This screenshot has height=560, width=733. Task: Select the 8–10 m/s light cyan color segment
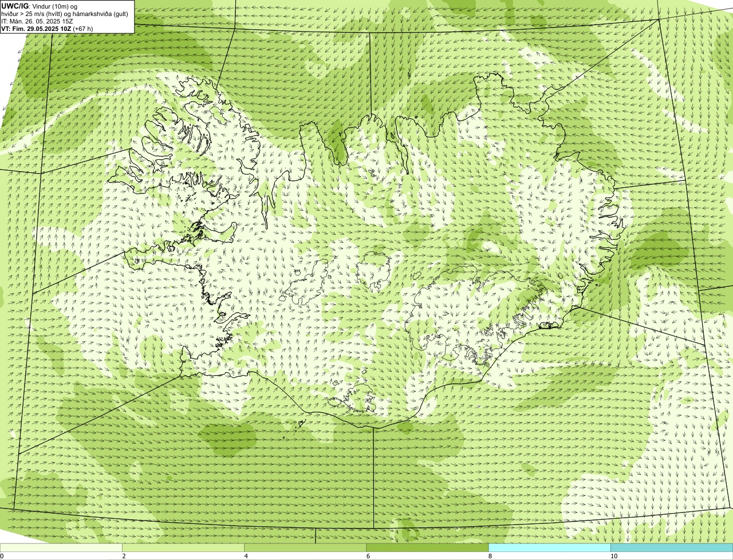coord(549,548)
